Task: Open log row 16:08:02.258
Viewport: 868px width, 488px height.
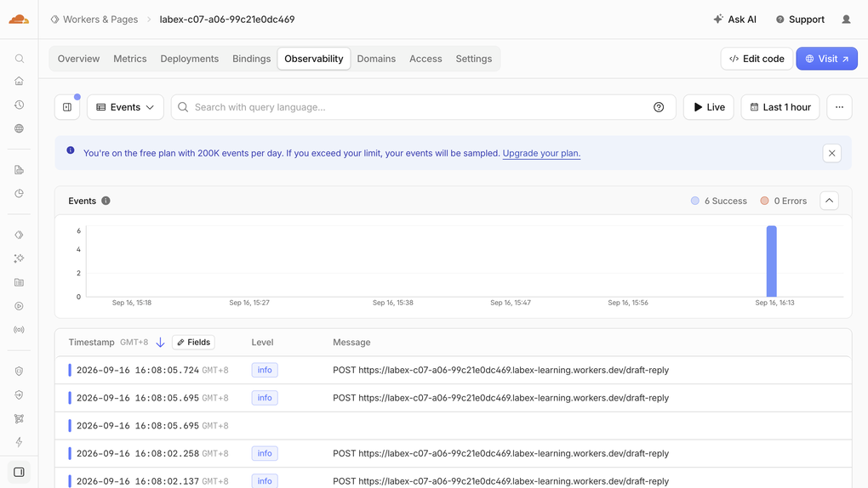Action: pos(453,453)
